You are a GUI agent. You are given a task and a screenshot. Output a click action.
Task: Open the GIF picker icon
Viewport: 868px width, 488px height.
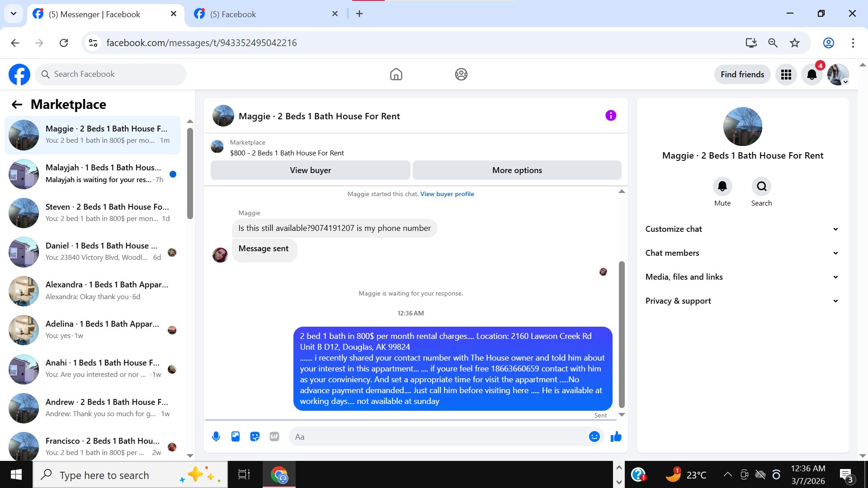click(x=274, y=436)
